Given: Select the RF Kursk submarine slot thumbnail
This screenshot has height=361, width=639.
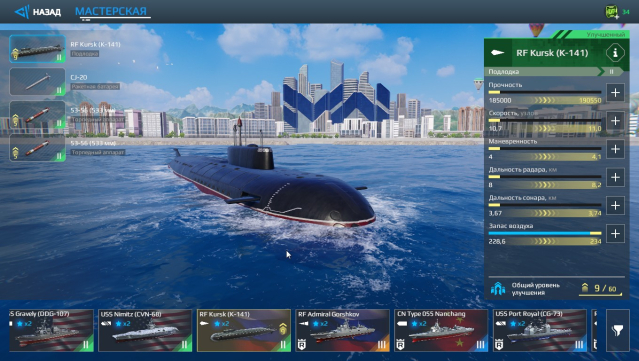Looking at the screenshot, I should [37, 48].
